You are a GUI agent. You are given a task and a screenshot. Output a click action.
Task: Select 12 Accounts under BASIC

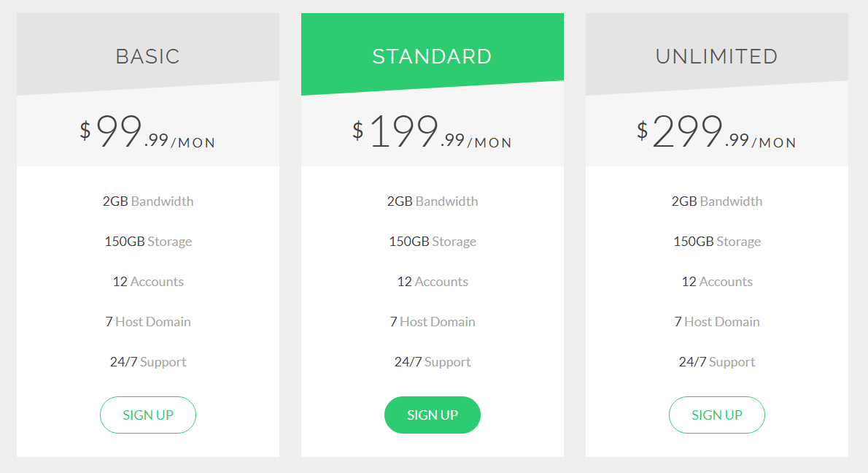[x=147, y=281]
